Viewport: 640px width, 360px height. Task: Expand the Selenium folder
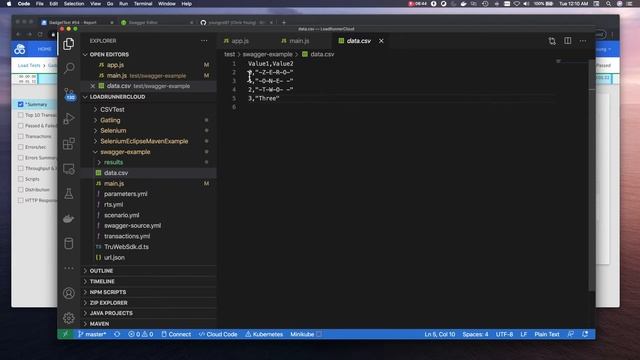pos(113,131)
